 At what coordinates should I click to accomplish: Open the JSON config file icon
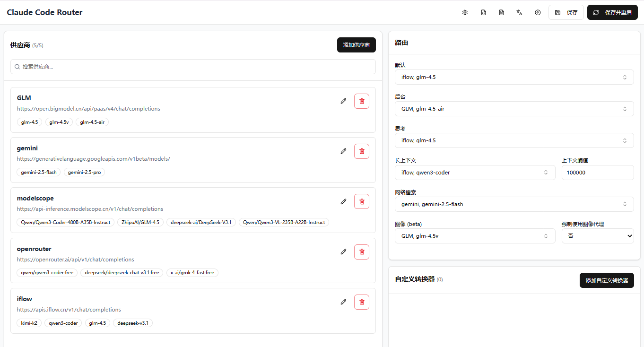click(483, 12)
